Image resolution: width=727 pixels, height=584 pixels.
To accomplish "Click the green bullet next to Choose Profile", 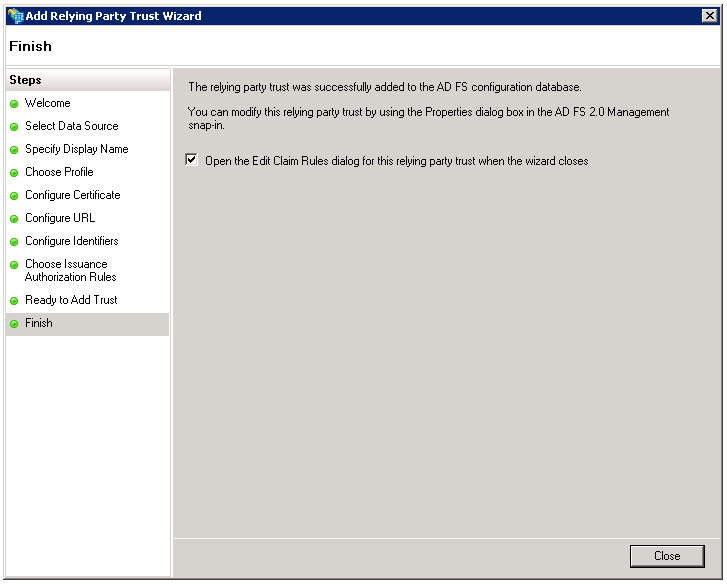I will 14,173.
